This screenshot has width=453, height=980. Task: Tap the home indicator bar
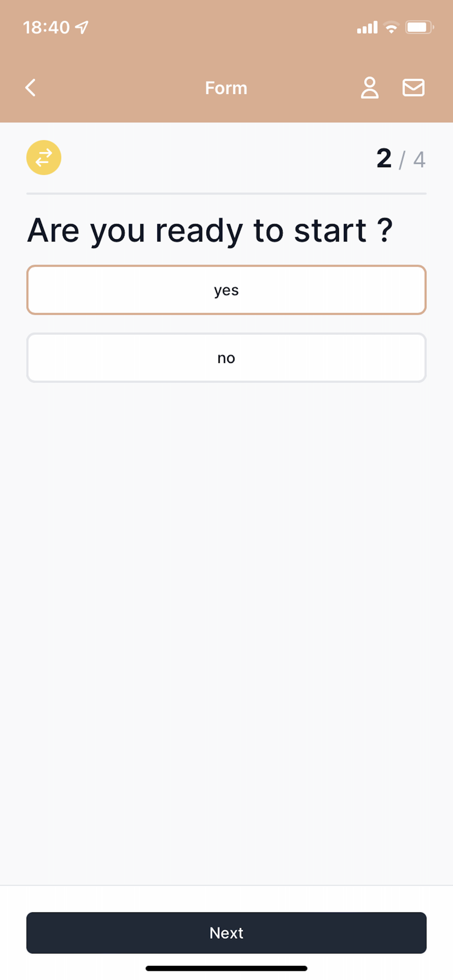226,968
